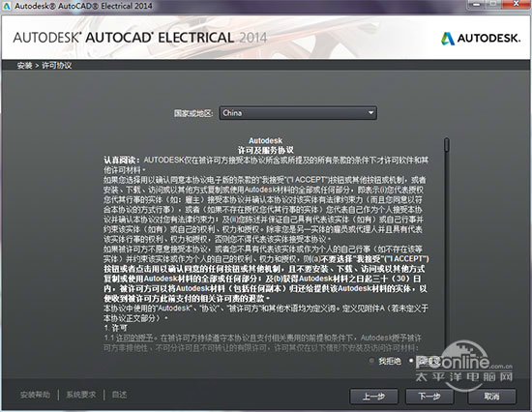Click the 取消 (Cancel) button
The height and width of the screenshot is (412, 532).
[x=491, y=397]
